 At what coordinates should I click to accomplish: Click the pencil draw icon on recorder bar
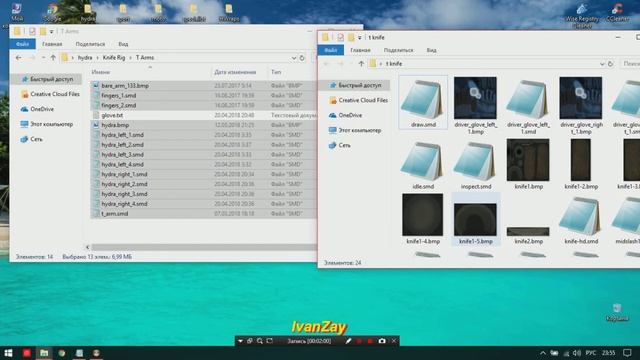pyautogui.click(x=348, y=341)
